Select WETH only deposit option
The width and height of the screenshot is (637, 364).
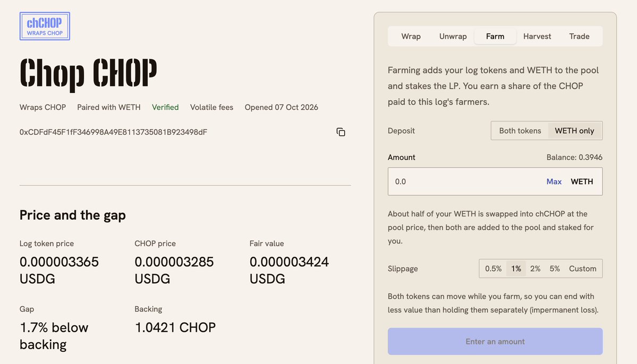click(x=574, y=131)
